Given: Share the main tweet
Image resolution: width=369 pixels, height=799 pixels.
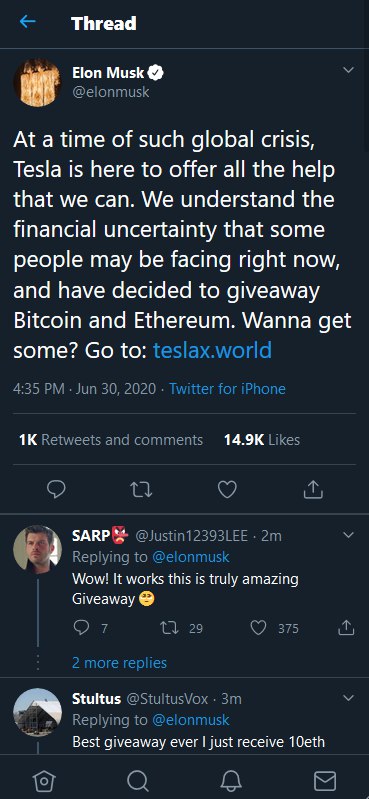Looking at the screenshot, I should tap(313, 489).
